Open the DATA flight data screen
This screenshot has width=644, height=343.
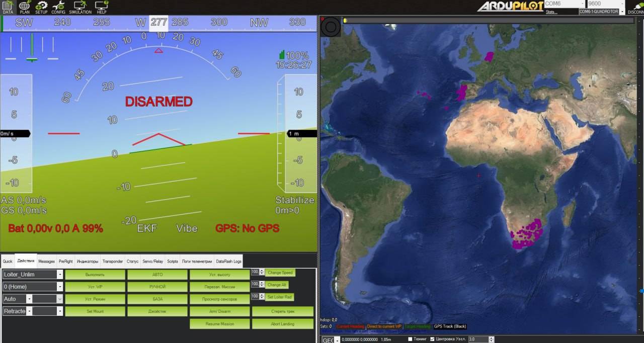click(x=8, y=7)
